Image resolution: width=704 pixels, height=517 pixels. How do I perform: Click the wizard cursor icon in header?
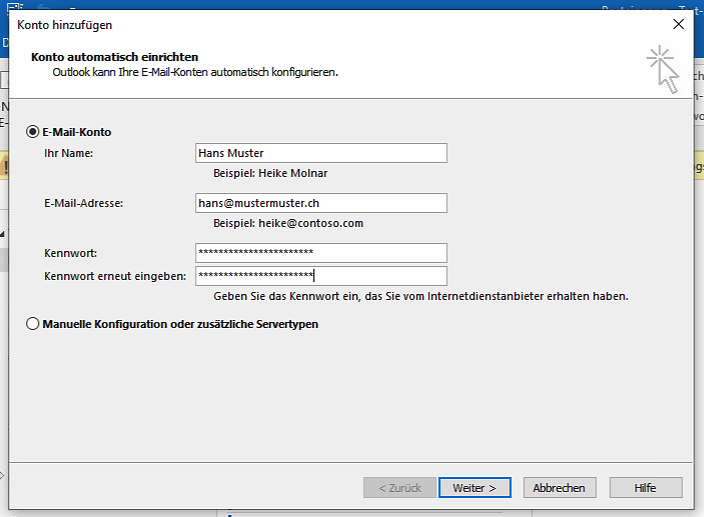click(x=663, y=69)
